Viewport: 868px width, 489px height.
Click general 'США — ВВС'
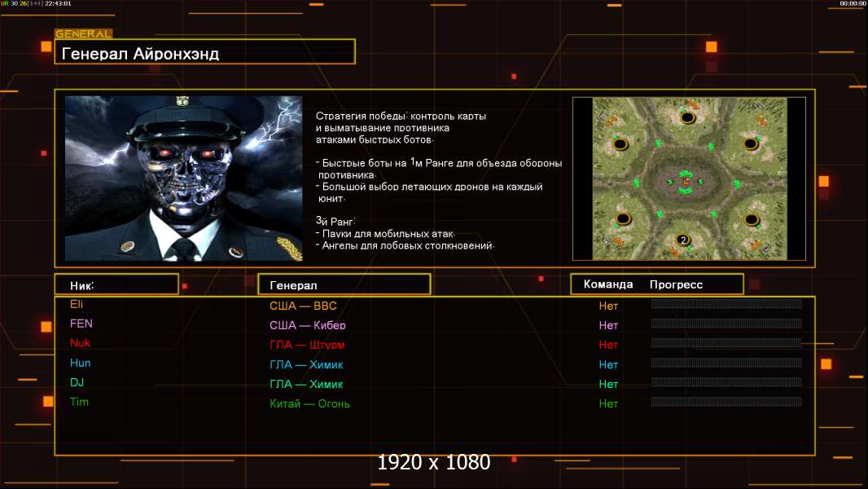tap(303, 306)
